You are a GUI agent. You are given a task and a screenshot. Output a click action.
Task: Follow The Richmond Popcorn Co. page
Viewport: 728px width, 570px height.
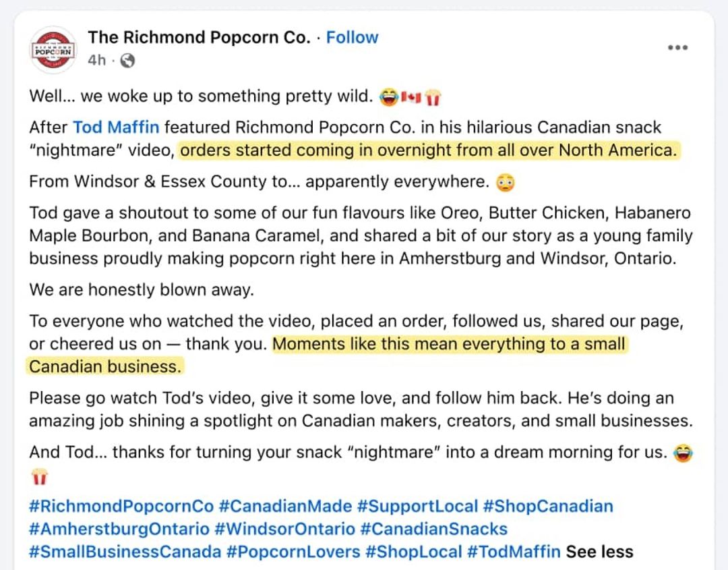coord(352,37)
